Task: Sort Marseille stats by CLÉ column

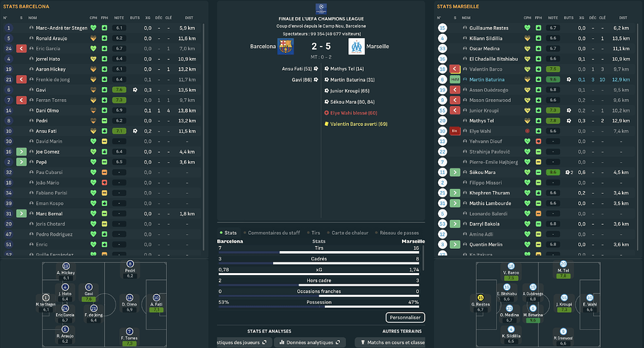Action: (602, 18)
